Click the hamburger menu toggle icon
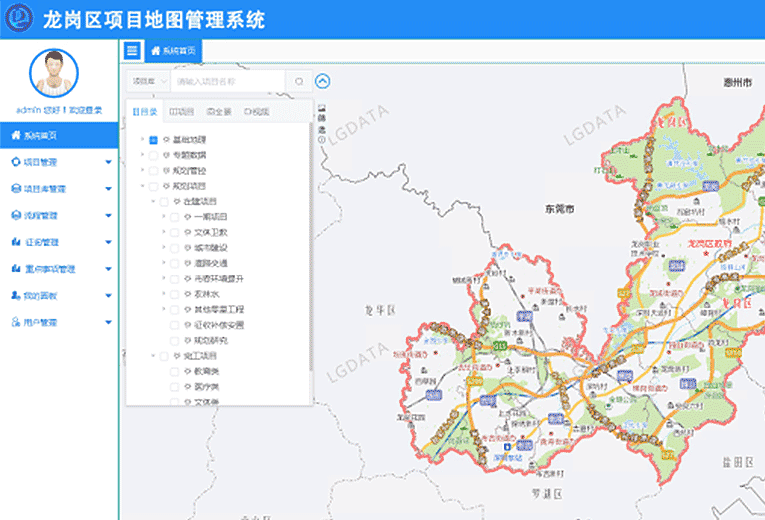The height and width of the screenshot is (520, 765). click(x=132, y=49)
